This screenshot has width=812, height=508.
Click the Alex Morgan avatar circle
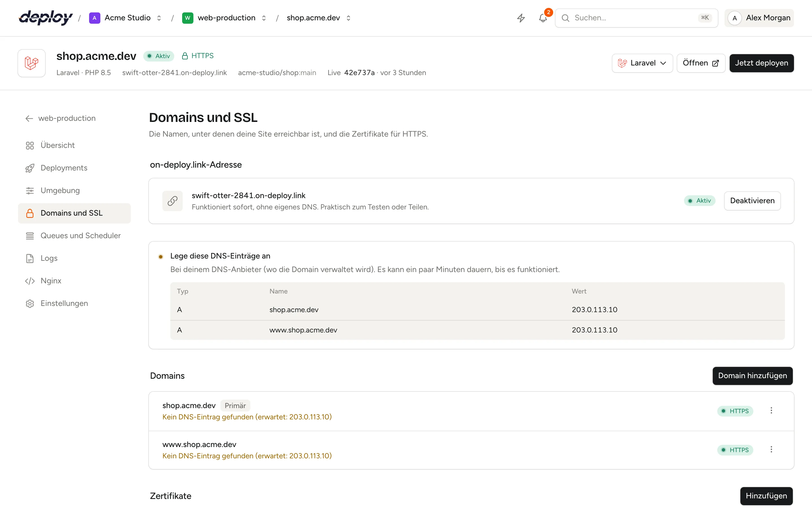point(734,18)
